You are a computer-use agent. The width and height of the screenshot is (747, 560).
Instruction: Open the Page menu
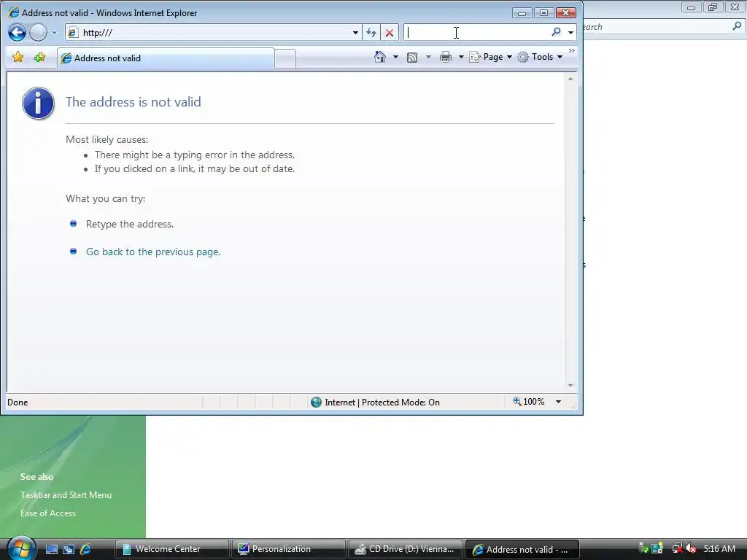click(491, 57)
